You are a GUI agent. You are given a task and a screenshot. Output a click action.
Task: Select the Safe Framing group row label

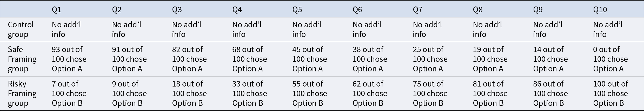point(22,59)
